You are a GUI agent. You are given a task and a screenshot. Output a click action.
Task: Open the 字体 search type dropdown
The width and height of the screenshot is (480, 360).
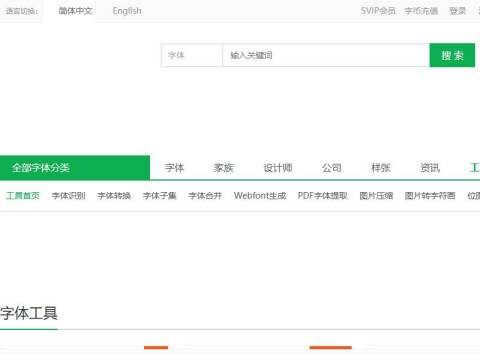(192, 55)
